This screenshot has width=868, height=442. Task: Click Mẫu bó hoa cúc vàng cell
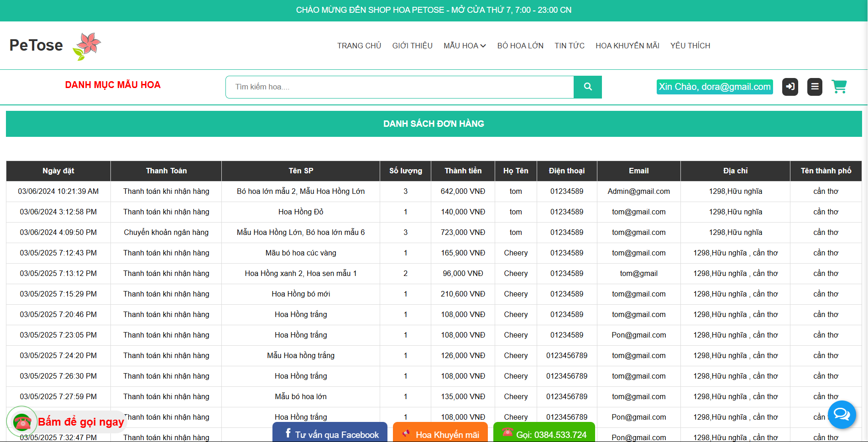tap(301, 253)
